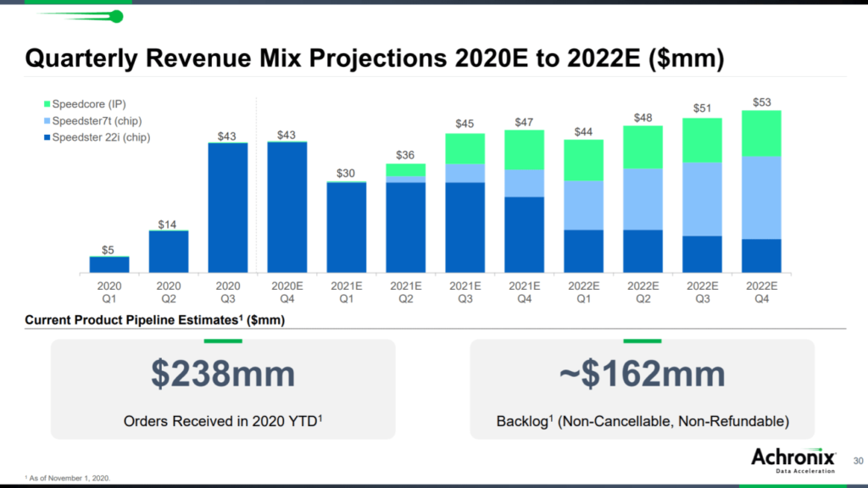Click the "Backlog (Non-Cancellable, Non-Refundable)" caption
Viewport: 868px width, 488px height.
(643, 421)
